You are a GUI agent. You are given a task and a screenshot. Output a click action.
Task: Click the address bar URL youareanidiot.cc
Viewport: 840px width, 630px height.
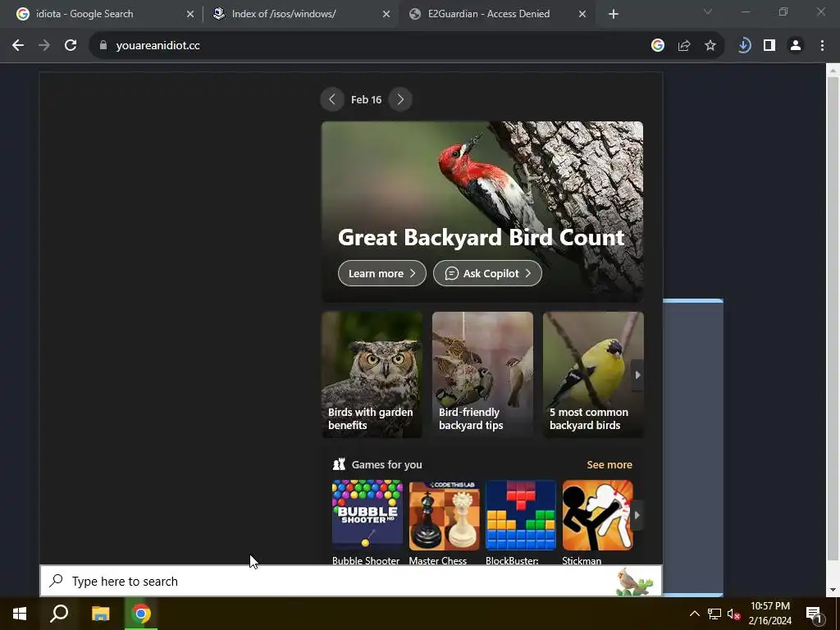[x=158, y=46]
